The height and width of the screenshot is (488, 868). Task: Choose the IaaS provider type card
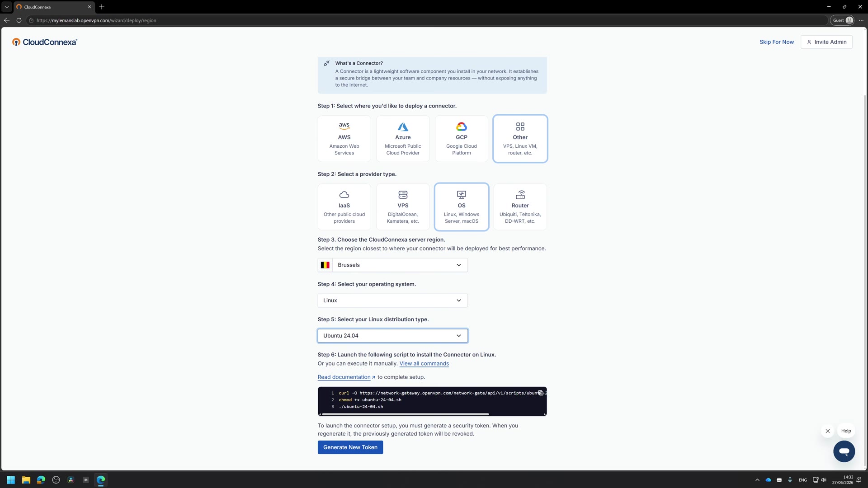point(344,207)
